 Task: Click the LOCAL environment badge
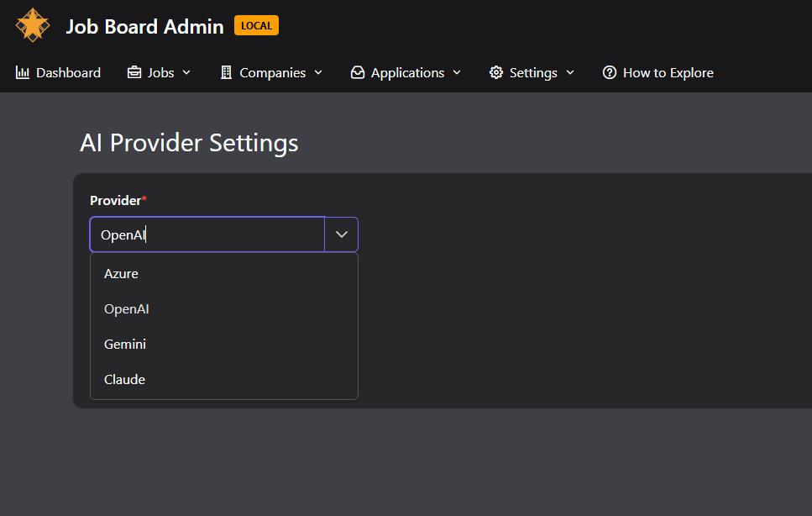pyautogui.click(x=256, y=25)
